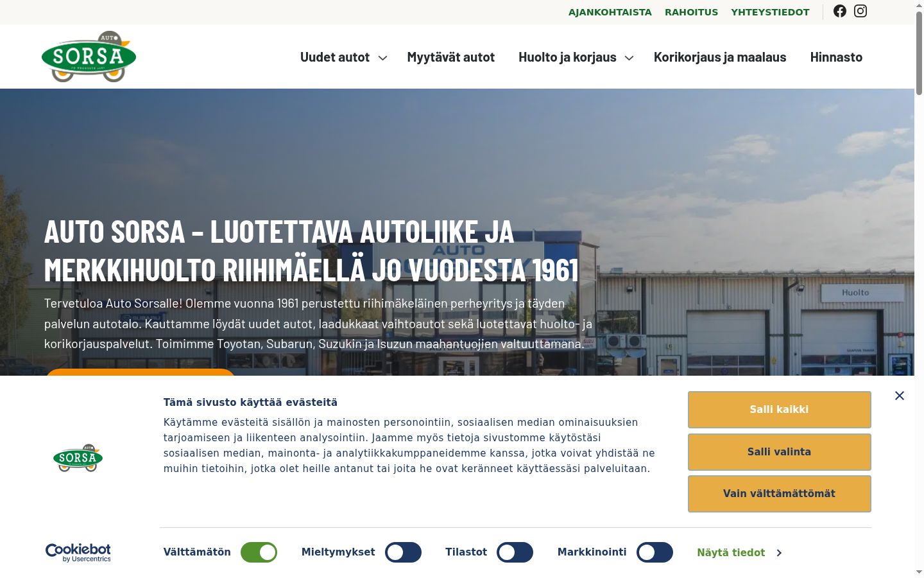The height and width of the screenshot is (578, 924).
Task: Open the Ajankohtaista link
Action: (x=610, y=12)
